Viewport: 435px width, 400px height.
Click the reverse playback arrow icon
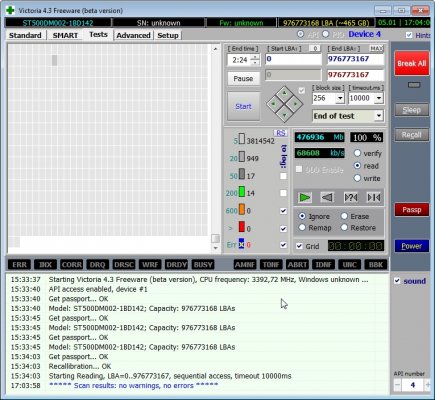(327, 198)
